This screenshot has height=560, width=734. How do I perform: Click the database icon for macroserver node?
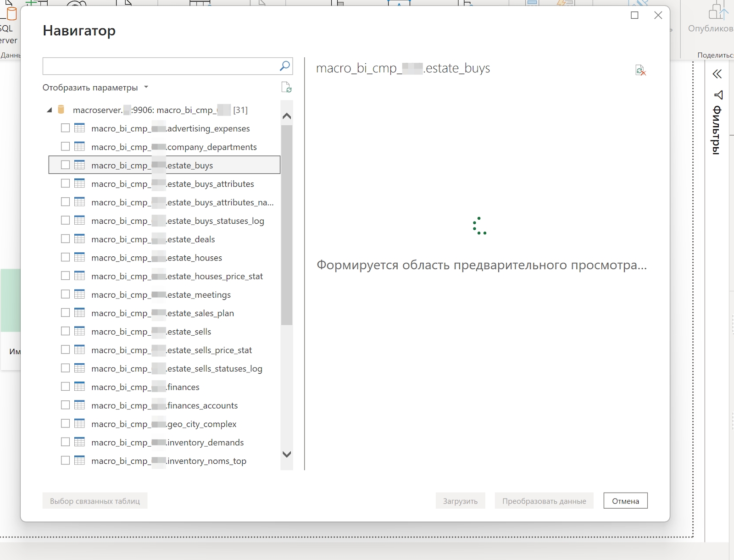click(x=61, y=110)
